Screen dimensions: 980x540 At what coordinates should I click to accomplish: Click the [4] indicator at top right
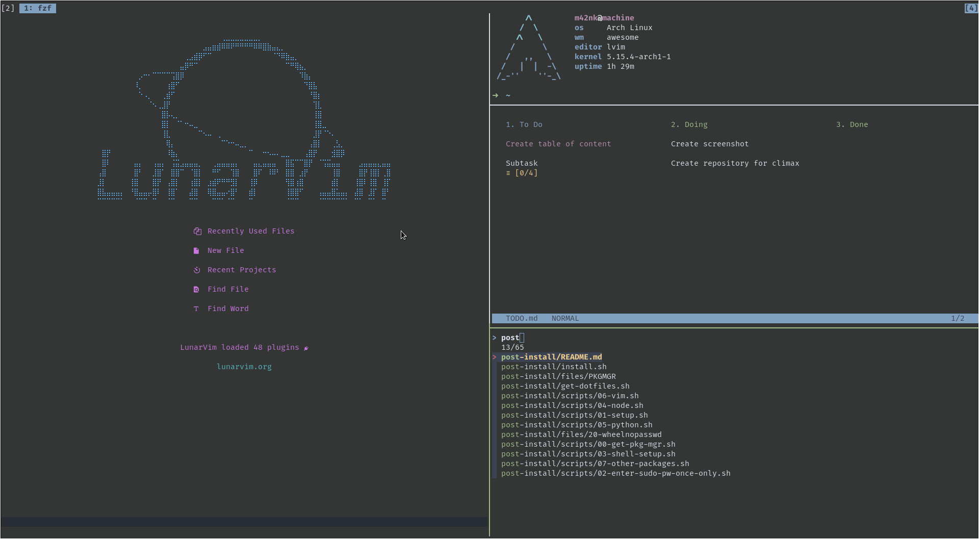point(971,8)
